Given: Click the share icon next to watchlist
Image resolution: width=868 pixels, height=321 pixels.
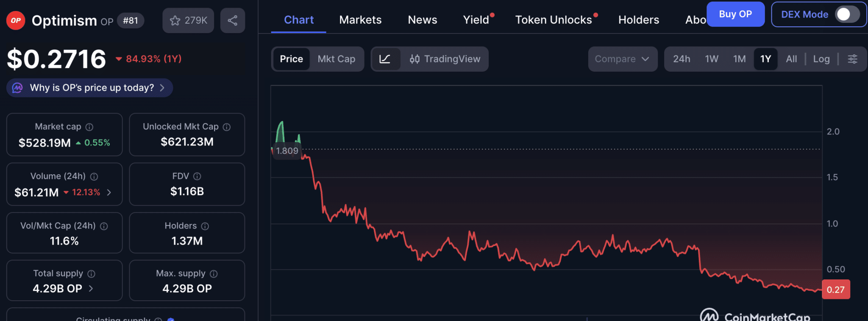Looking at the screenshot, I should (232, 20).
